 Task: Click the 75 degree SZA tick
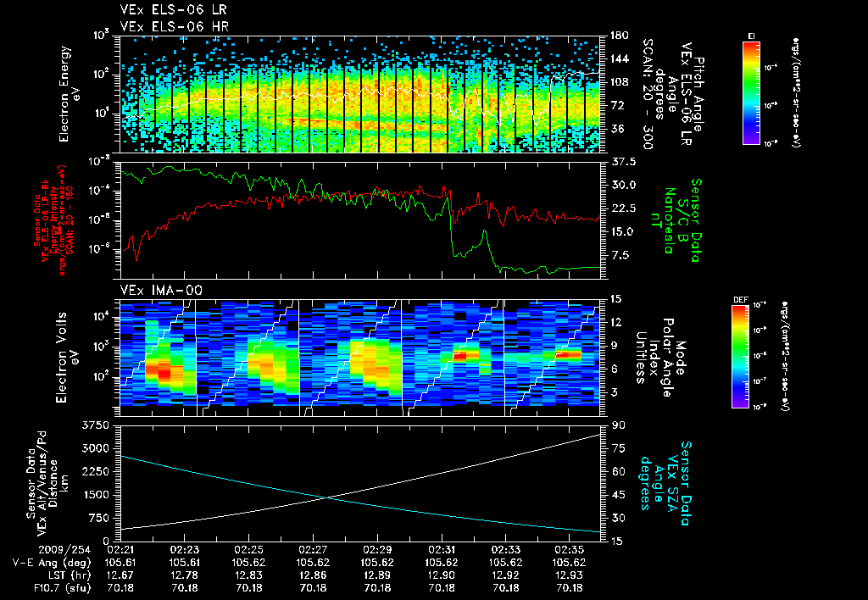619,448
